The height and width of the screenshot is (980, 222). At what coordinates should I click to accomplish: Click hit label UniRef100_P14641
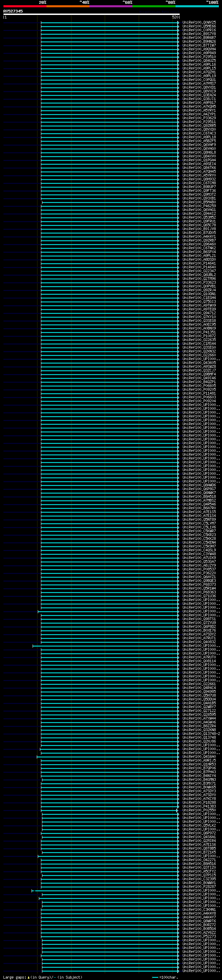click(199, 263)
